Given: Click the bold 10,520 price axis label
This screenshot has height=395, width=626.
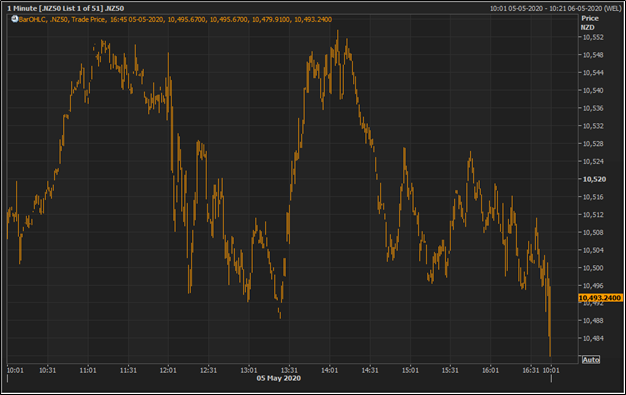Looking at the screenshot, I should point(594,179).
